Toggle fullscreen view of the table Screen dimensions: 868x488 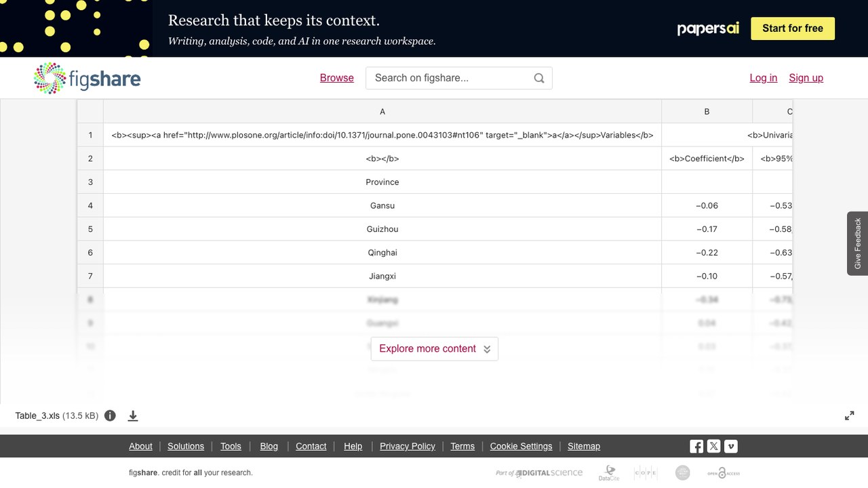click(849, 415)
